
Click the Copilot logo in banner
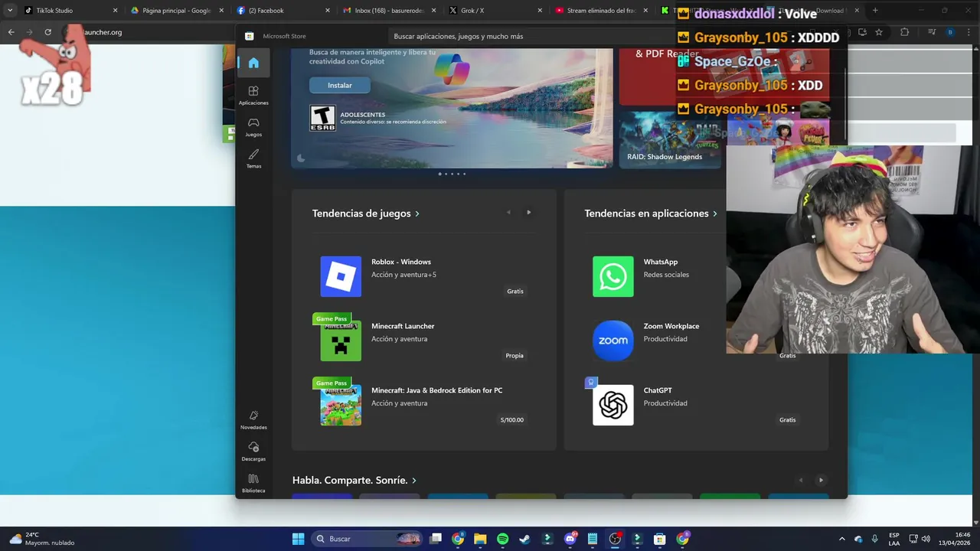pyautogui.click(x=452, y=68)
